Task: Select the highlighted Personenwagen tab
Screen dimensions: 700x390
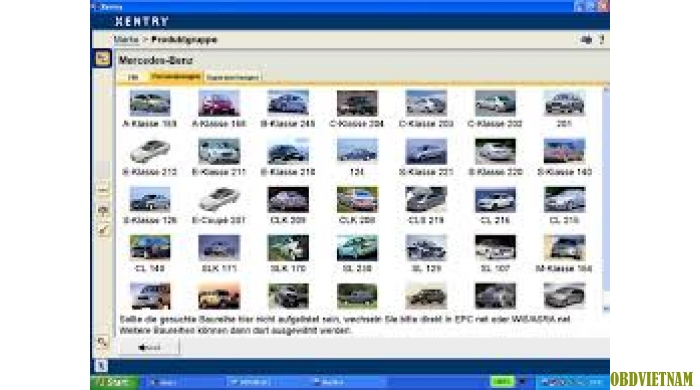Action: pos(175,77)
